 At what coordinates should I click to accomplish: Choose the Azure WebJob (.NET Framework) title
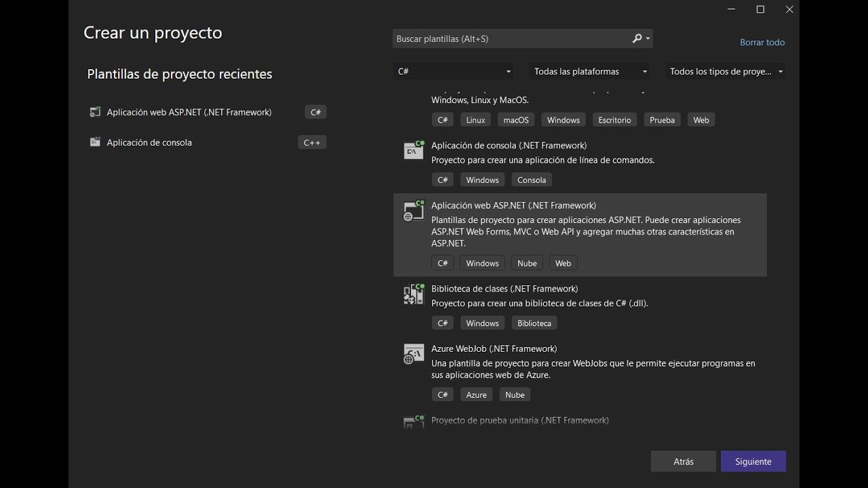[x=494, y=348]
